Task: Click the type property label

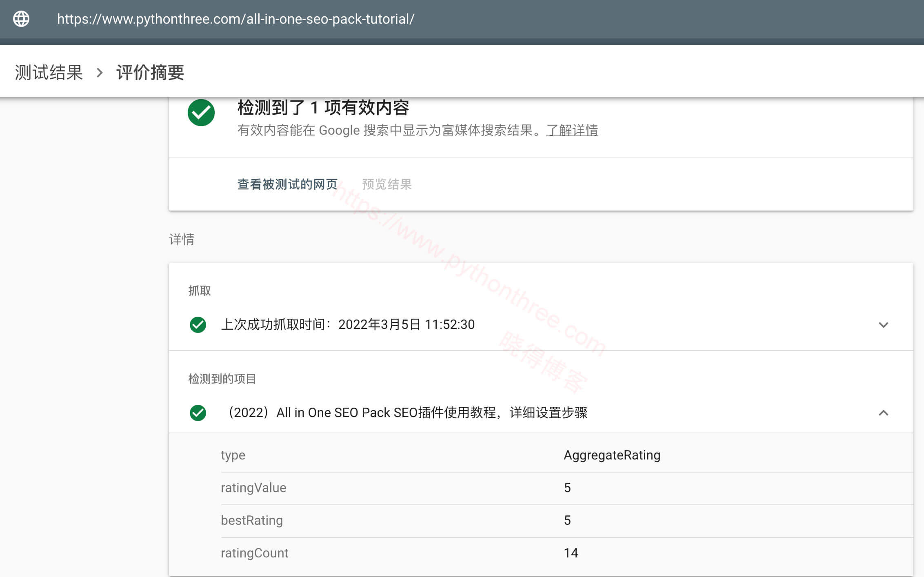Action: click(233, 455)
